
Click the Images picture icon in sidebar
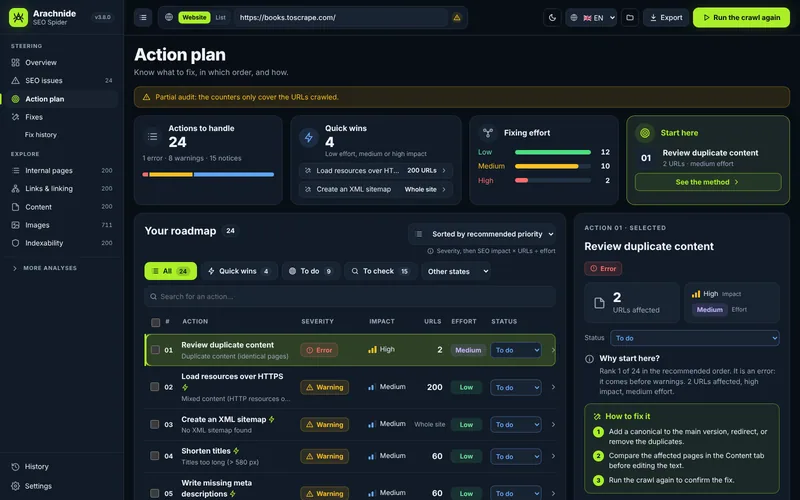coord(15,225)
